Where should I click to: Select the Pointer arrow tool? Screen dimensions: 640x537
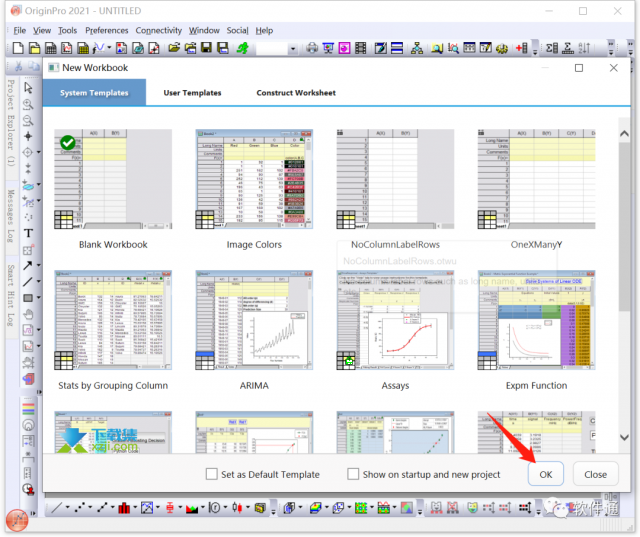[x=28, y=88]
